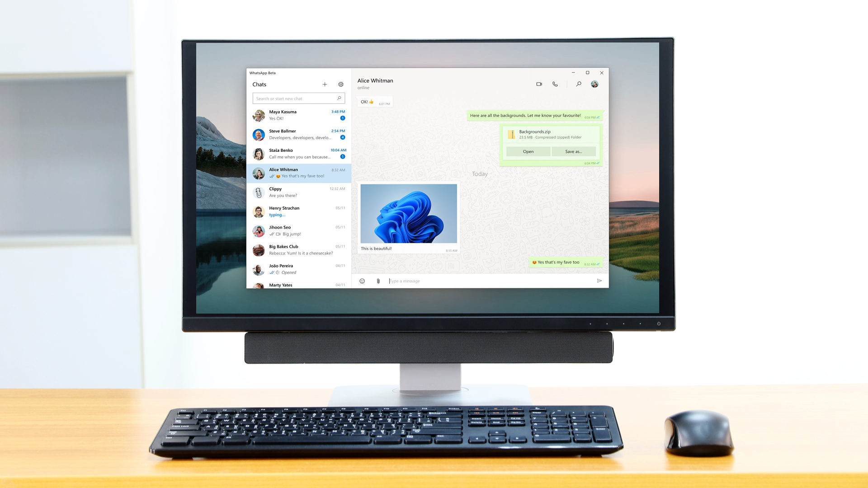Screen dimensions: 868x488
Task: Select the Staia Benko unread chat
Action: [299, 153]
